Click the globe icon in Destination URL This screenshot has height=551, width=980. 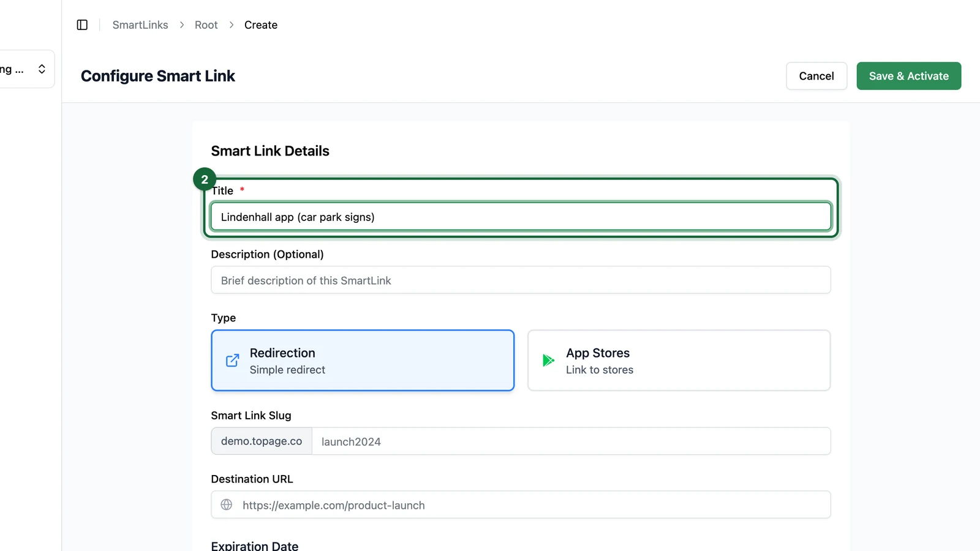[x=227, y=505]
